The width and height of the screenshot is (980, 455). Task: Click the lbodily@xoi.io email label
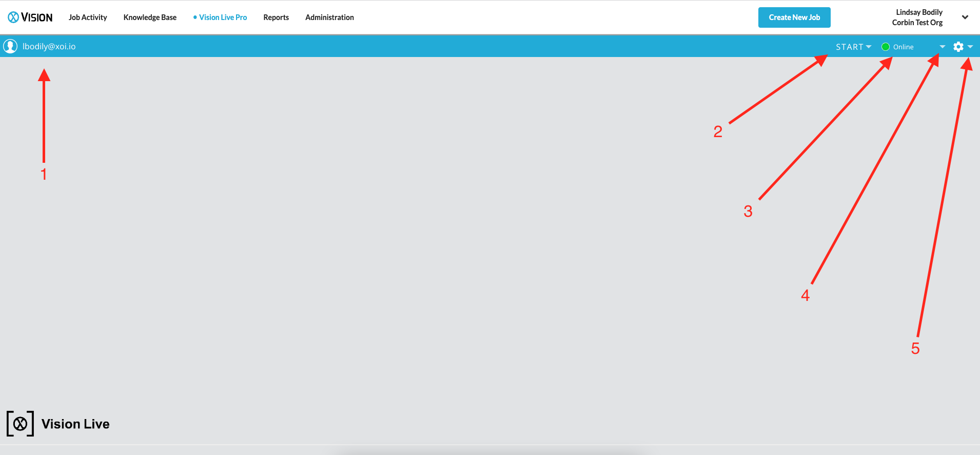click(49, 46)
